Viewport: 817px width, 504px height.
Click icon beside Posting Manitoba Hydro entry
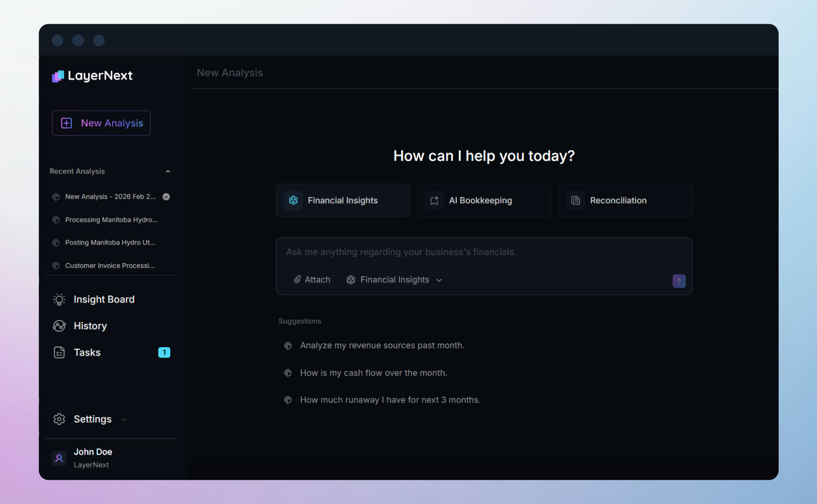click(x=56, y=243)
